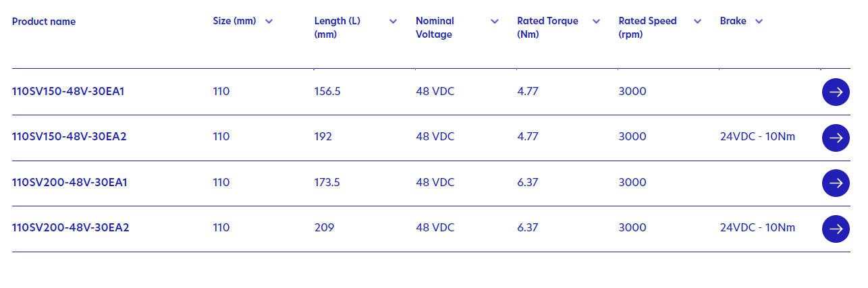
Task: Open product 110SV150-48V-30EA1 link
Action: point(70,91)
